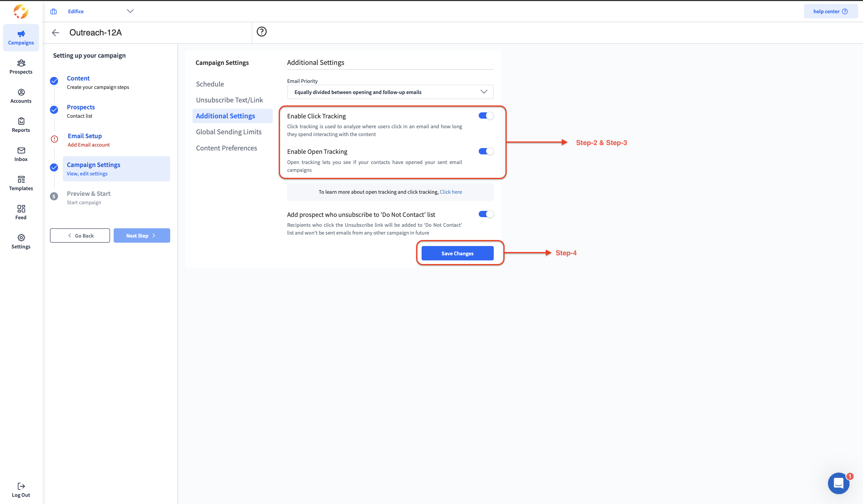The height and width of the screenshot is (504, 863).
Task: Switch to the Schedule settings tab
Action: pos(210,84)
